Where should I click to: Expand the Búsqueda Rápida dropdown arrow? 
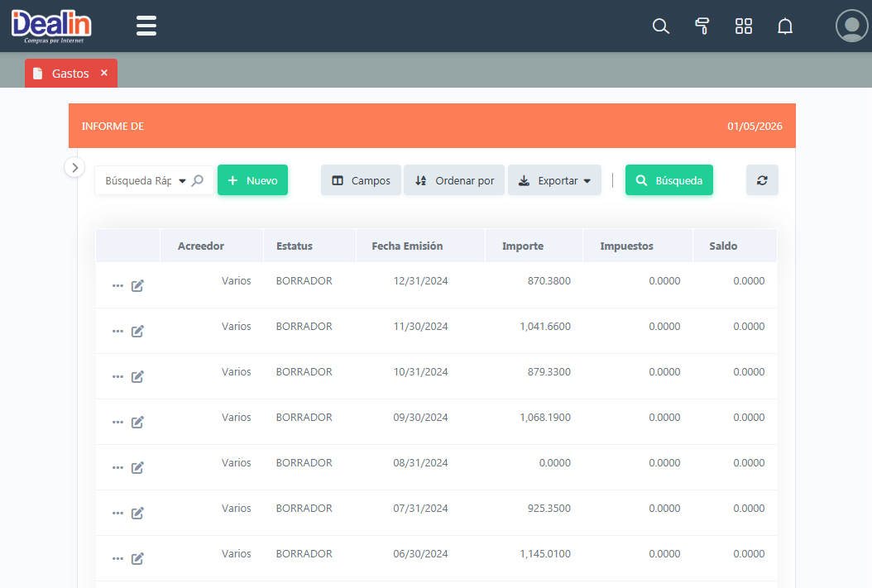coord(182,181)
